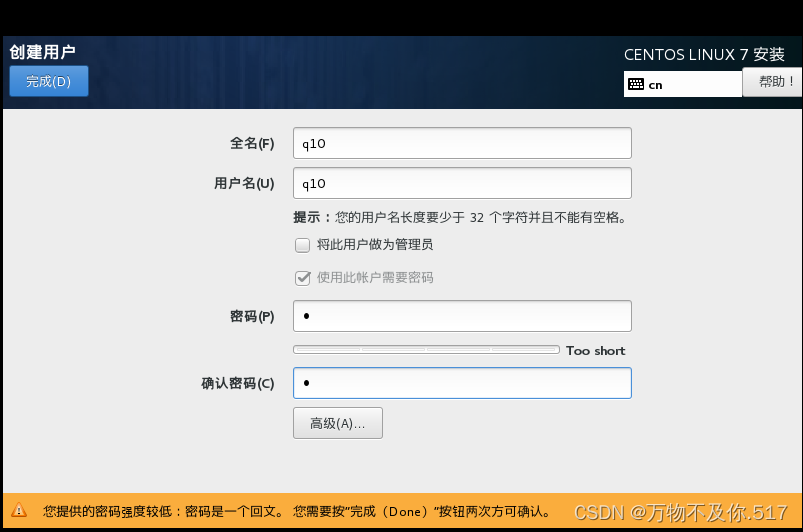The image size is (803, 532).
Task: Toggle 使用此帐户需要密码 checkbox
Action: (302, 278)
